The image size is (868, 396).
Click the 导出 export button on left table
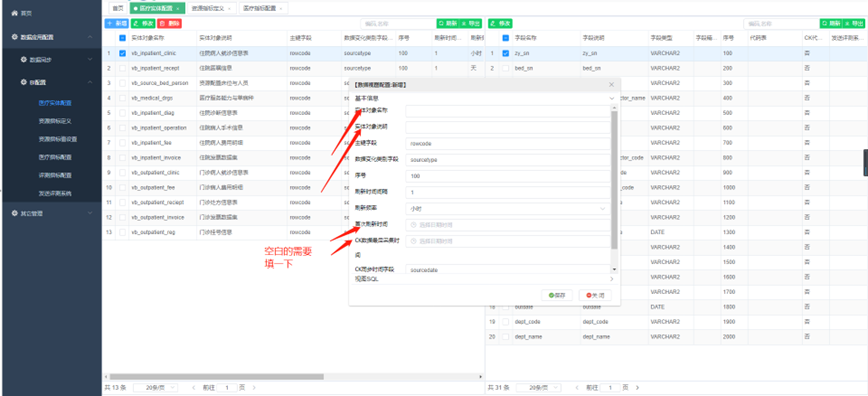tap(471, 23)
